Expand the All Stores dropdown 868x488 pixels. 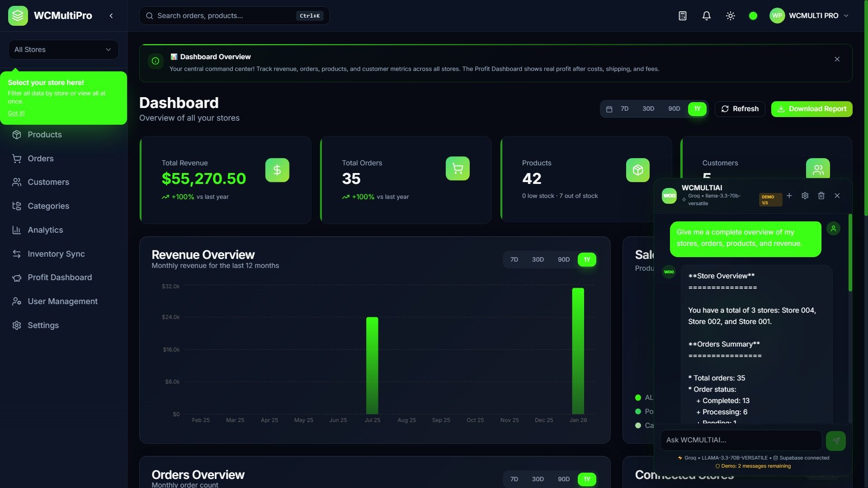[63, 50]
